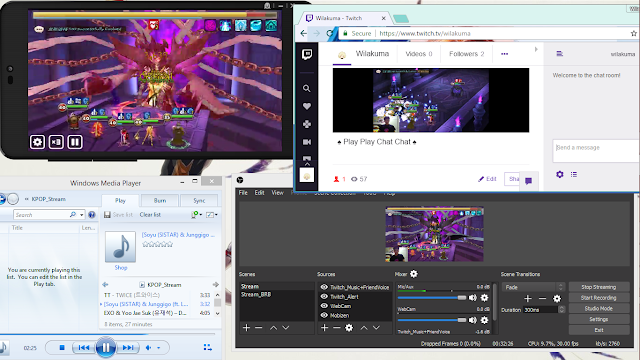Switch Media Player to Now Playing view
The image size is (640, 360).
[207, 347]
